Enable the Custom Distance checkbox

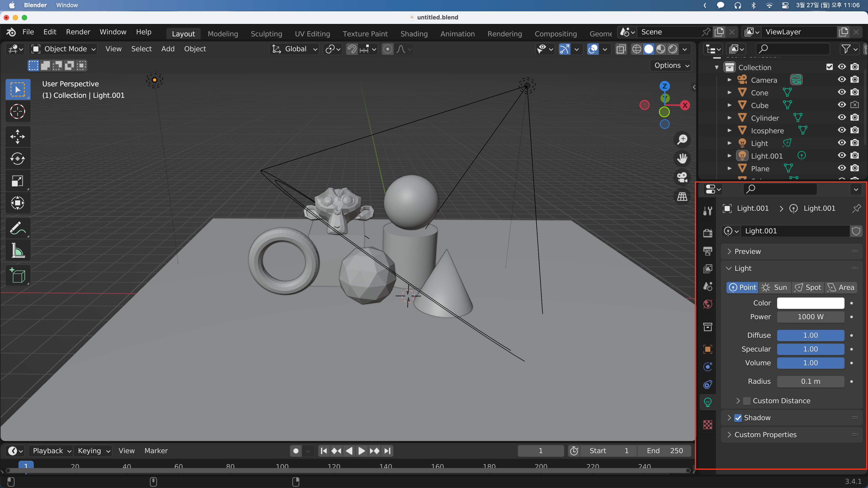click(x=747, y=401)
